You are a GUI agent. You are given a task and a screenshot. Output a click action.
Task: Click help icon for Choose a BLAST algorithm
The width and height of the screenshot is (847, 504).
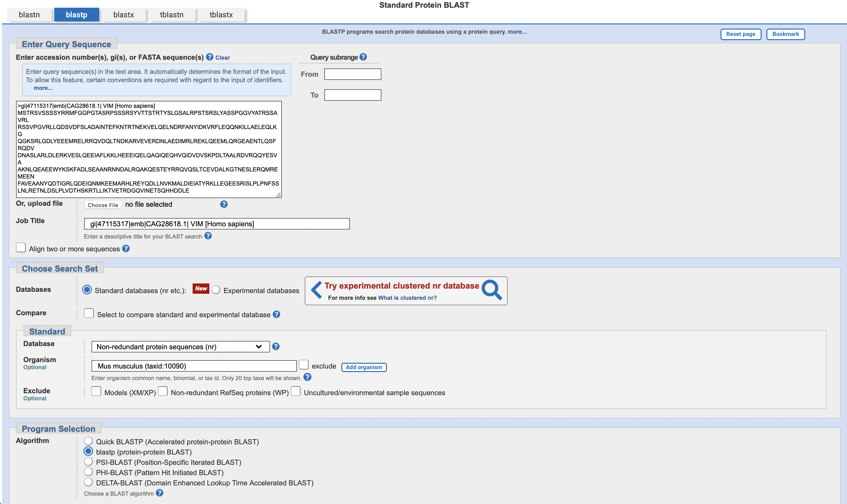click(x=160, y=493)
